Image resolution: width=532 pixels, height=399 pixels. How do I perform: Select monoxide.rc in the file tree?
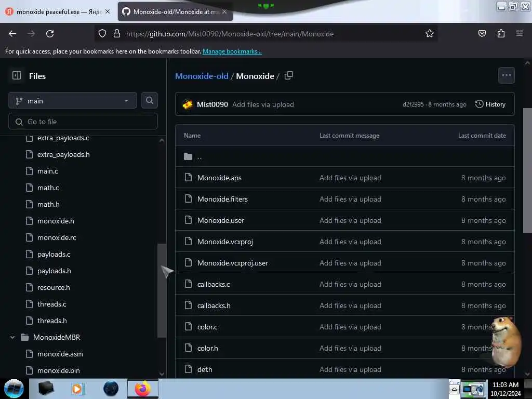click(57, 237)
